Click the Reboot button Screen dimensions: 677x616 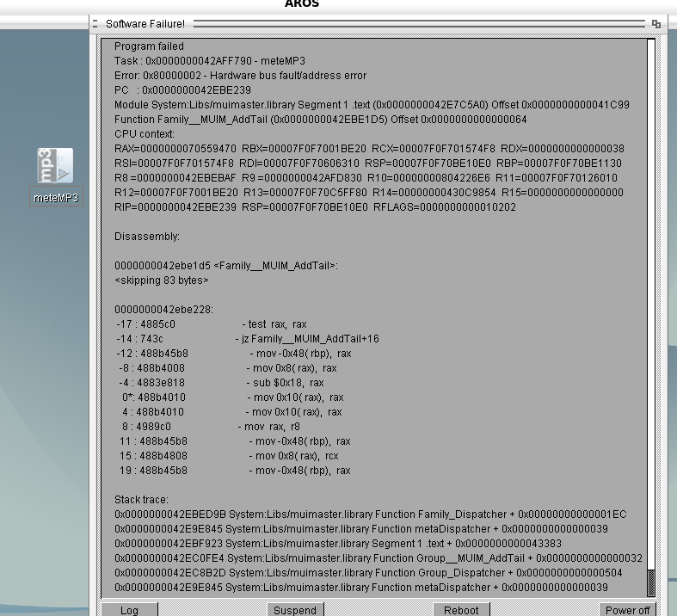click(x=461, y=609)
